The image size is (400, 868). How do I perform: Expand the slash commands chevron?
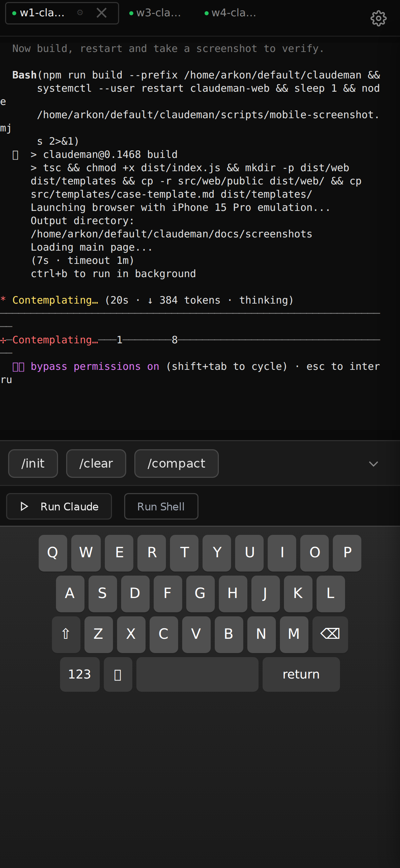pos(374,464)
